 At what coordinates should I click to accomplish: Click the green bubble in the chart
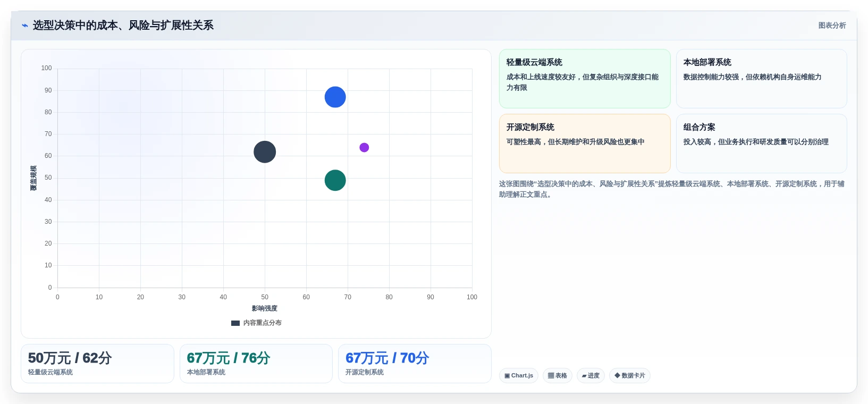335,180
